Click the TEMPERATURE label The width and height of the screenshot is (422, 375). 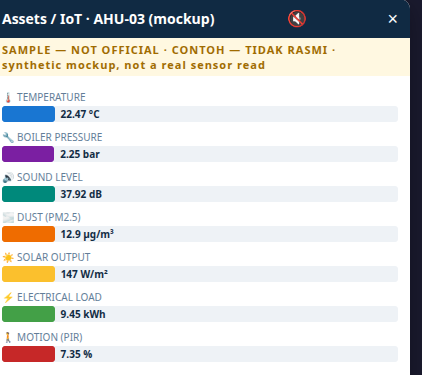51,97
